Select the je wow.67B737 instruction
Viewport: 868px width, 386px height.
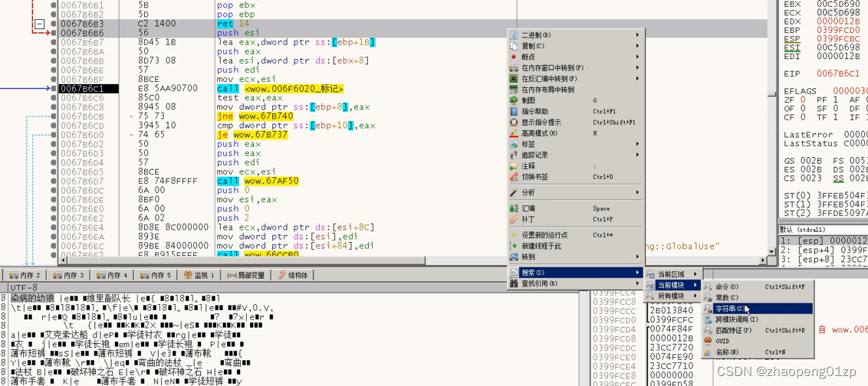coord(252,135)
